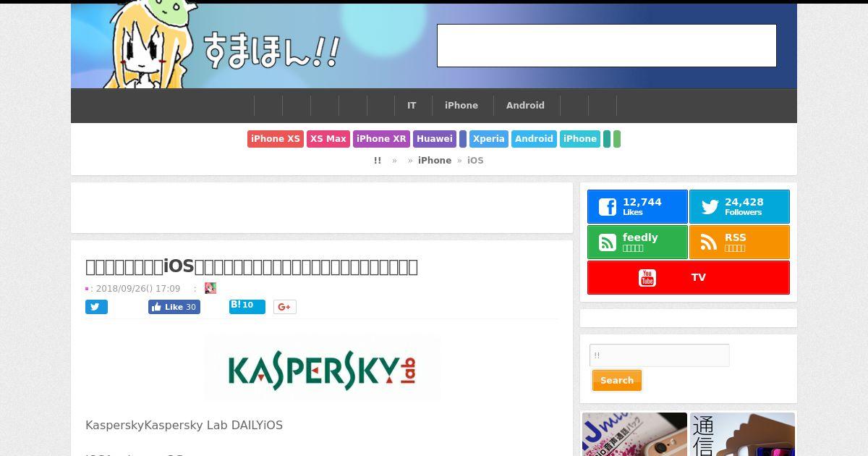Share the article on Google+
The image size is (868, 456).
click(x=284, y=307)
